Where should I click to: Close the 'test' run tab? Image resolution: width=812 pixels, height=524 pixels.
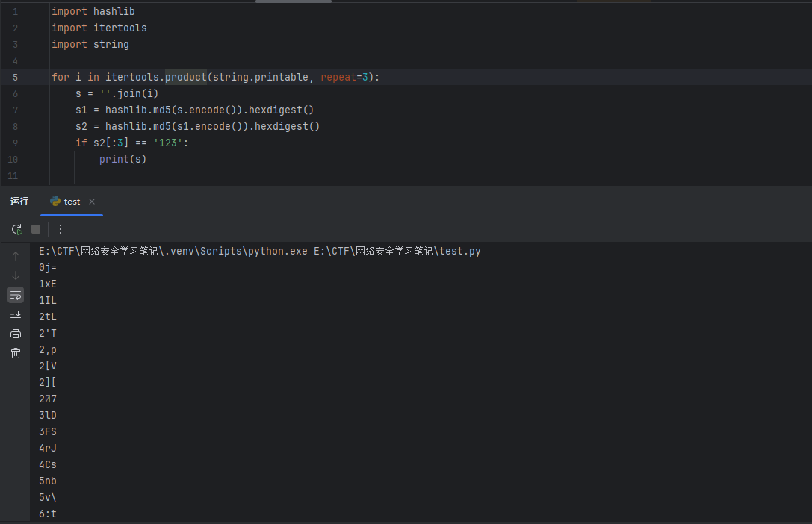pos(92,202)
